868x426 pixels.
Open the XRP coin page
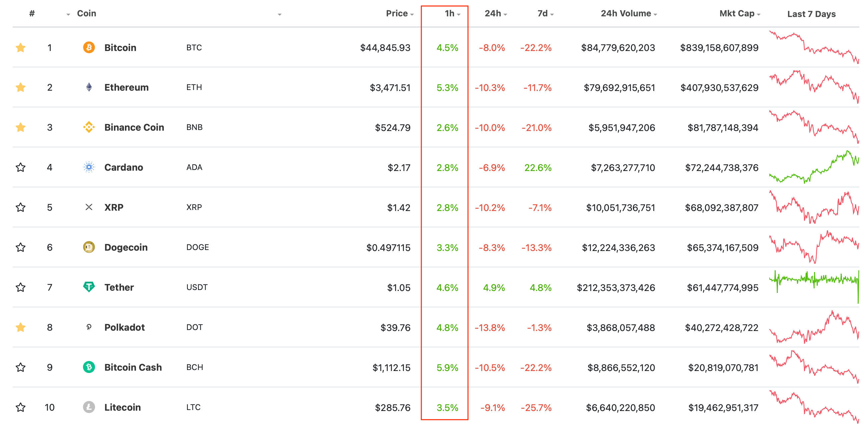[114, 207]
